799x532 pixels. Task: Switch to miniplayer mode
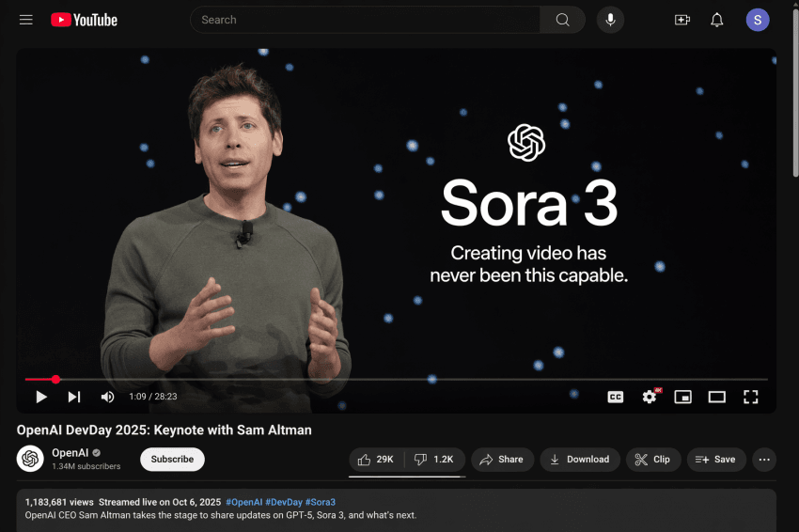(682, 397)
